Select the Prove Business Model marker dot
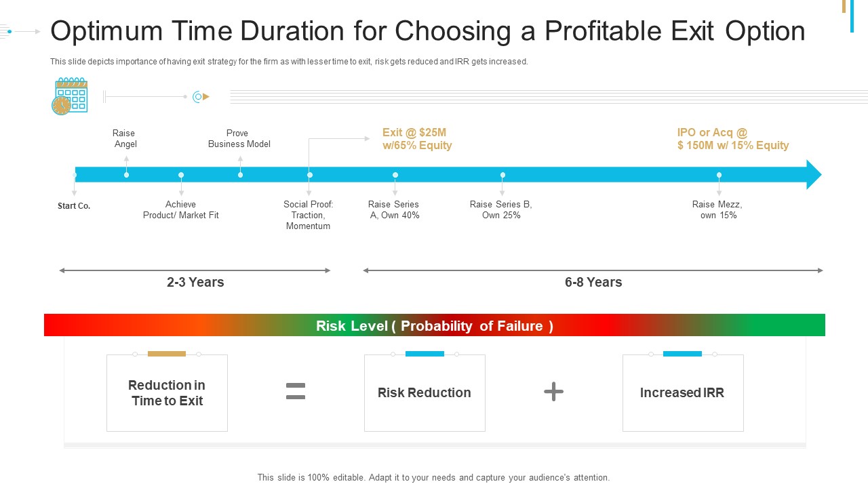Screen dimensions: 868x488 240,175
